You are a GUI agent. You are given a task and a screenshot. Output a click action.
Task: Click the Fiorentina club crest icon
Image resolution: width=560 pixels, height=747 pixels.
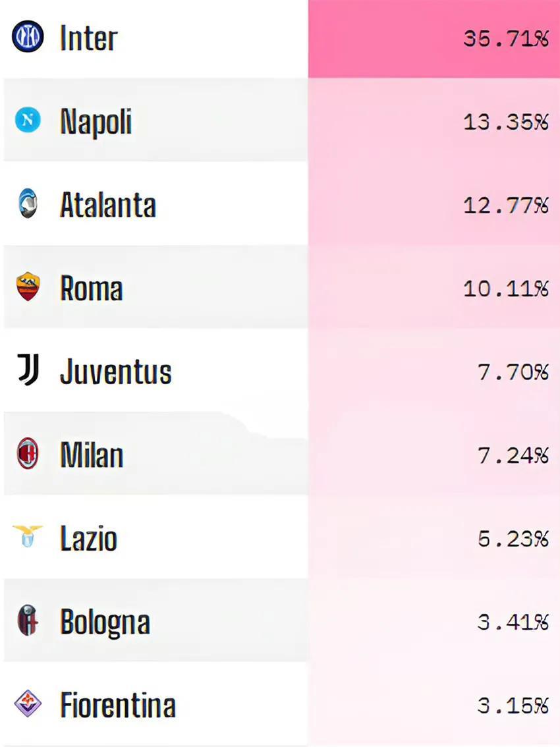(28, 704)
